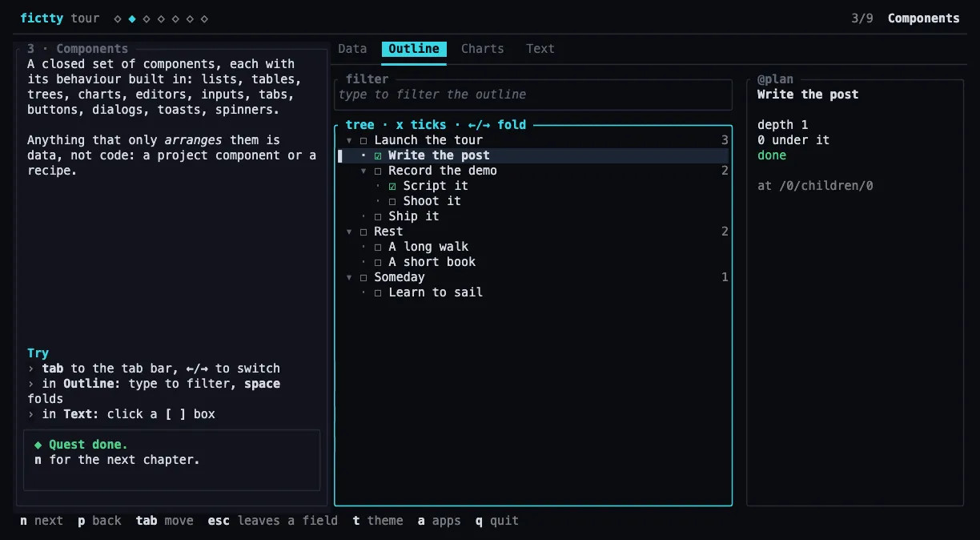Switch theme via the t theme hint
Viewport: 980px width, 540px height.
[378, 521]
